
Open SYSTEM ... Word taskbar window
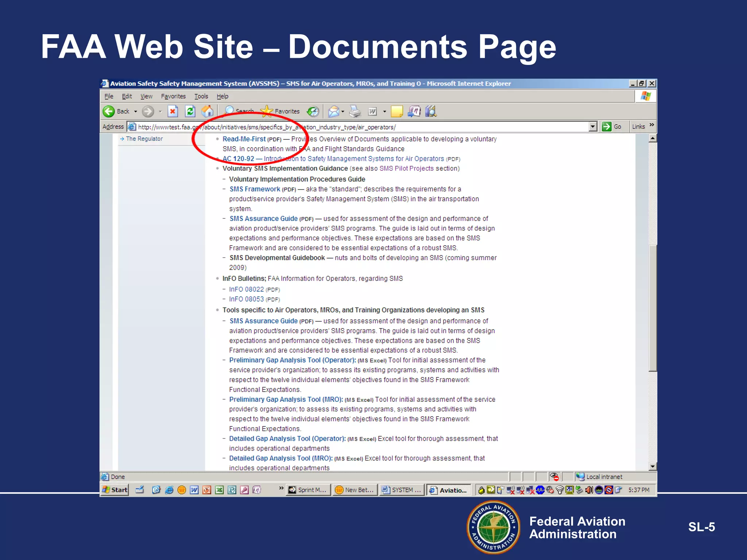(x=402, y=490)
